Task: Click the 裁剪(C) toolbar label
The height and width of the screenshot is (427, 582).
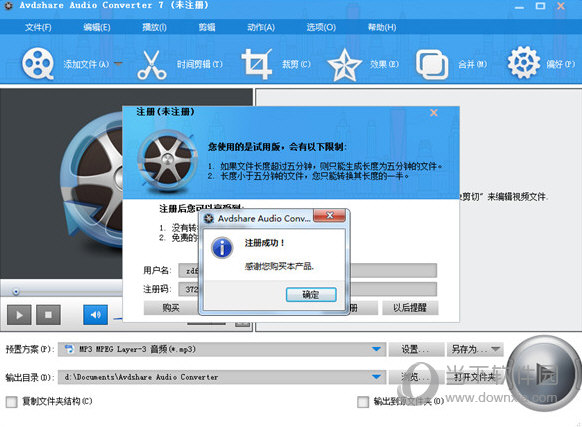Action: [296, 64]
